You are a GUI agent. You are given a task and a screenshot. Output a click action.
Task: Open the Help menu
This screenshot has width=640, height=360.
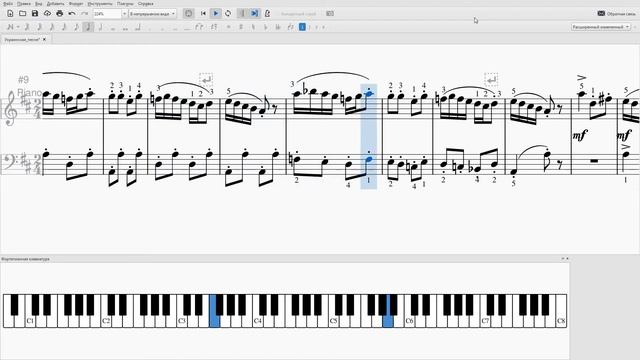pos(146,3)
